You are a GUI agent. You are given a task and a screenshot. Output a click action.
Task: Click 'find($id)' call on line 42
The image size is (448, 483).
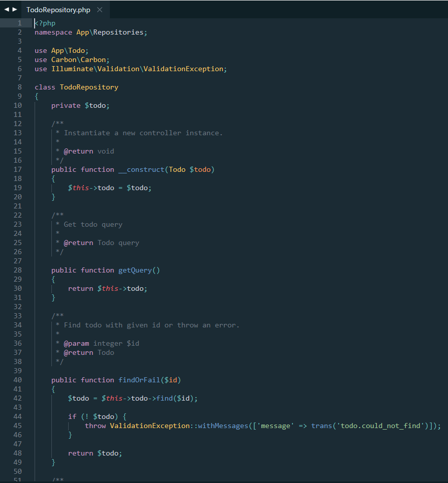point(175,398)
